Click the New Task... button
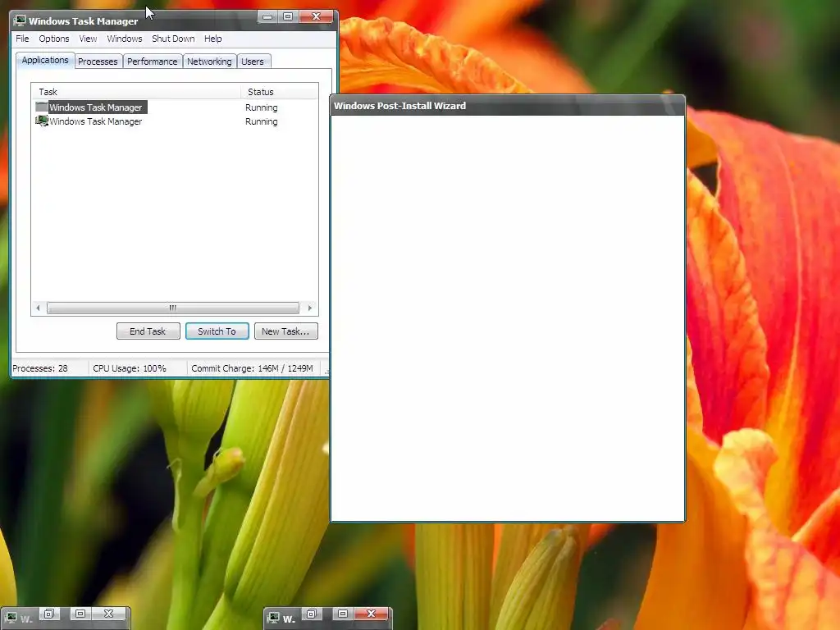Viewport: 840px width, 630px height. point(285,331)
